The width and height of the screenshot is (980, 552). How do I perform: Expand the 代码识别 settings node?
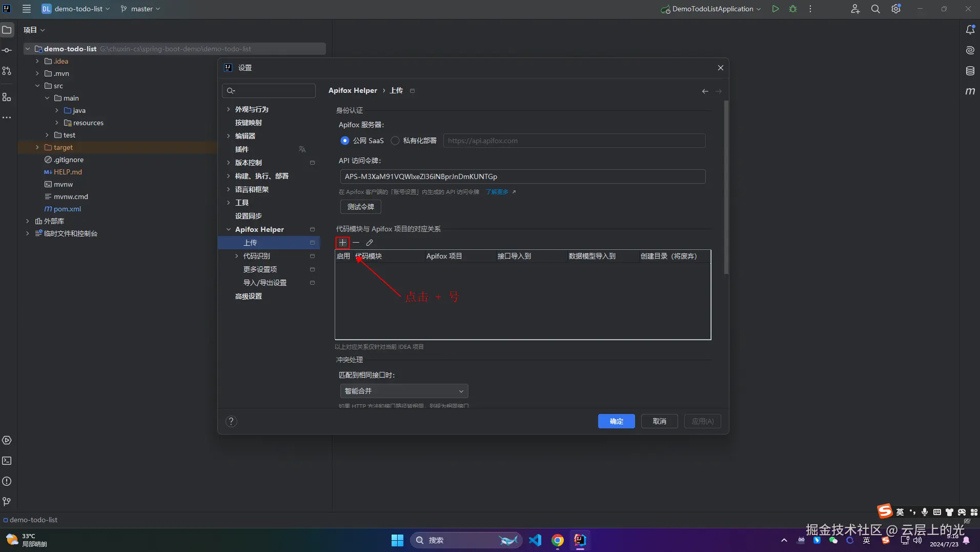point(236,256)
